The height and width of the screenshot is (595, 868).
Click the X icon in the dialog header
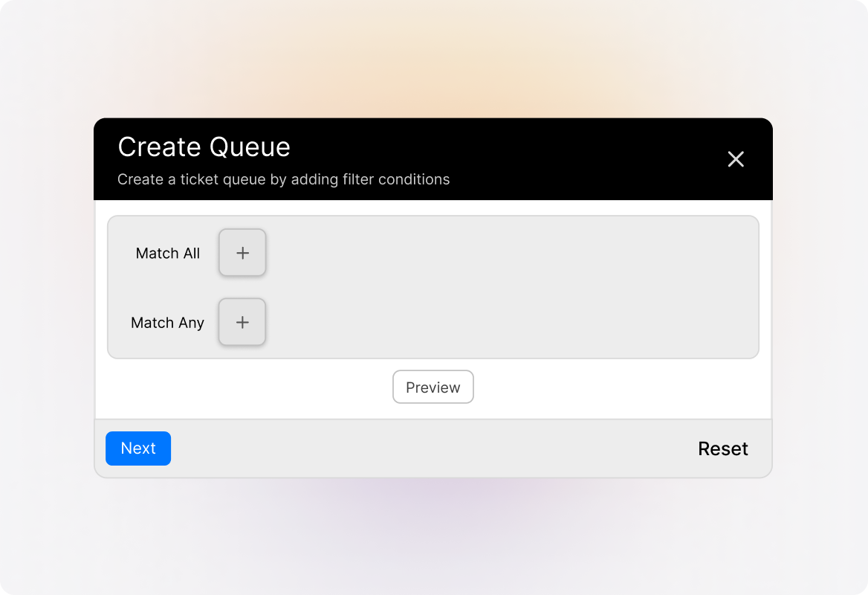coord(736,159)
